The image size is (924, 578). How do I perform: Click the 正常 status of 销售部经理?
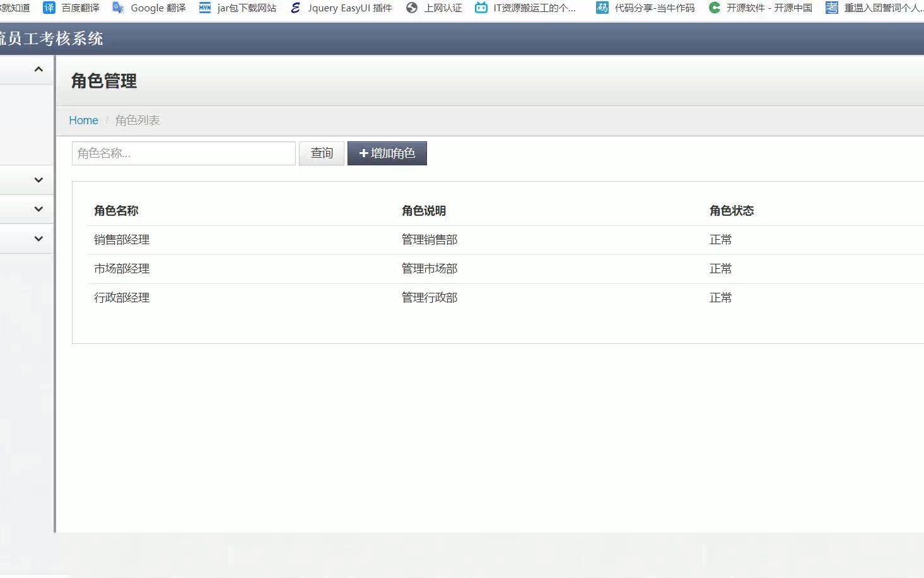[x=721, y=240]
